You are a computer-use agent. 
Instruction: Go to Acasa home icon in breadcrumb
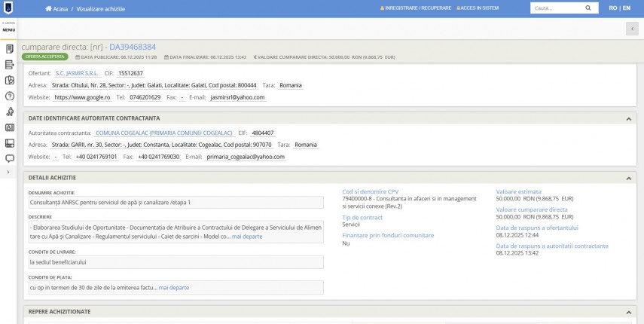point(49,8)
